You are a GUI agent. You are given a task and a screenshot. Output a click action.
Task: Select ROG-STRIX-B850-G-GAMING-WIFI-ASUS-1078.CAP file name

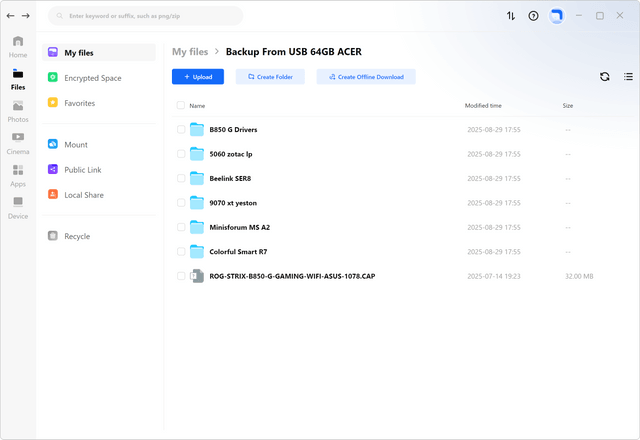tap(292, 276)
